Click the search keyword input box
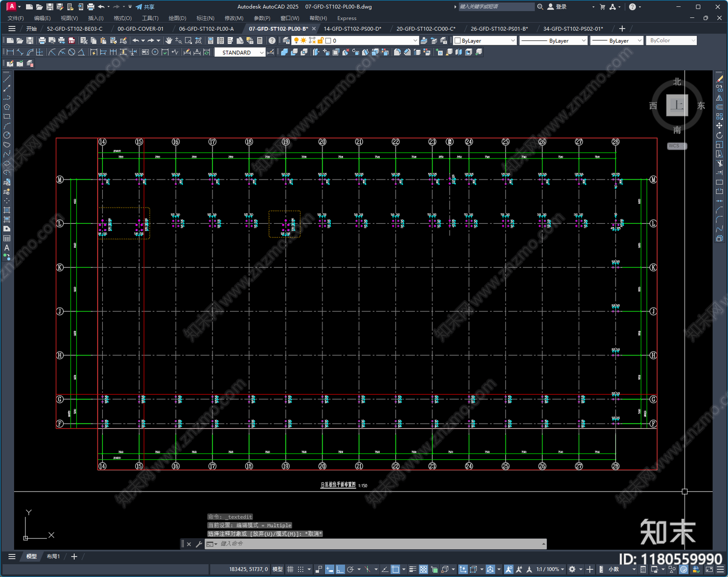This screenshot has height=577, width=728. (496, 7)
